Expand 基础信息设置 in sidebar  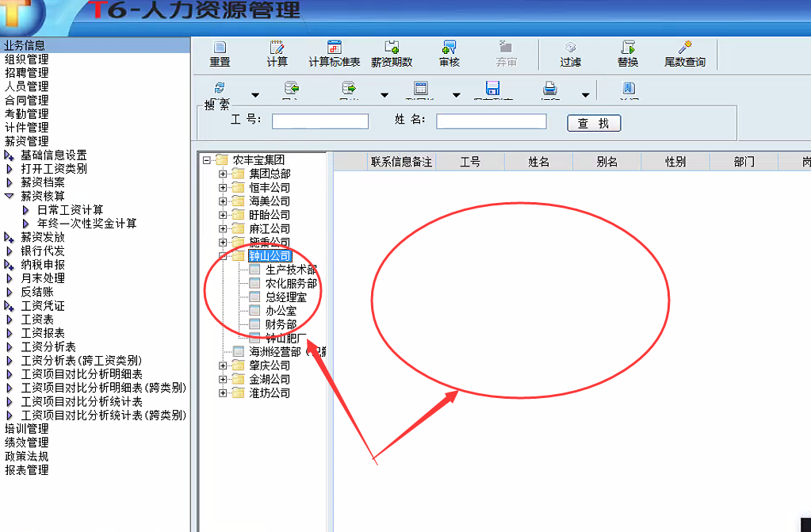pyautogui.click(x=9, y=155)
